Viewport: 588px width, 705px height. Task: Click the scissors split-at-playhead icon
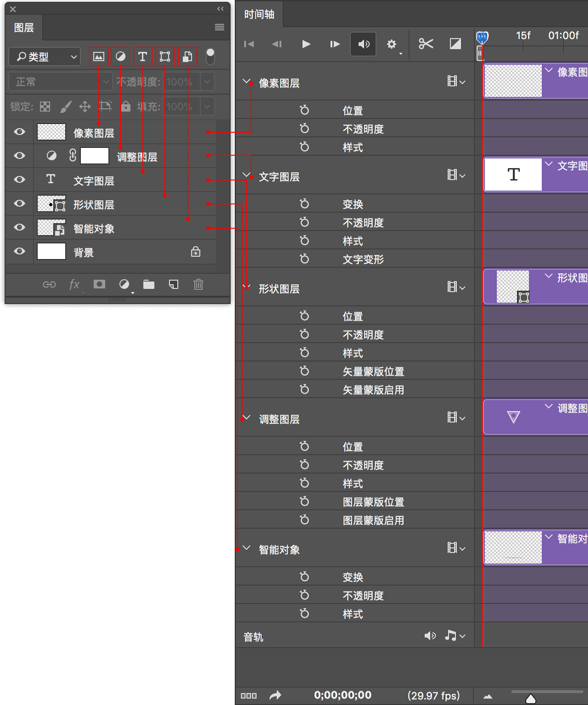coord(426,44)
